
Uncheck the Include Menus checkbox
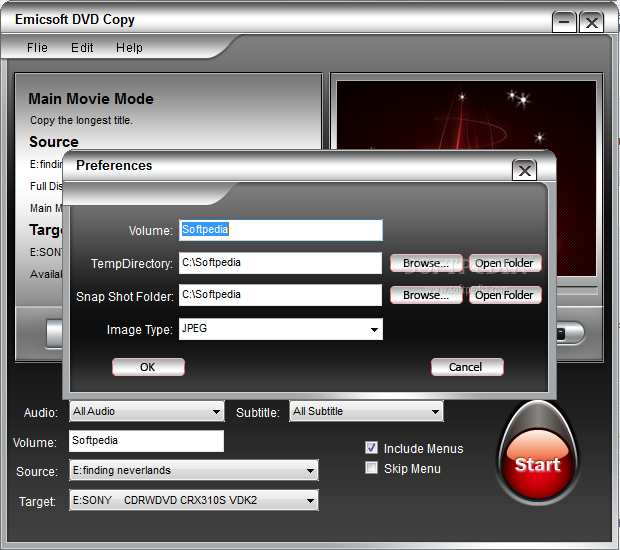[x=371, y=448]
